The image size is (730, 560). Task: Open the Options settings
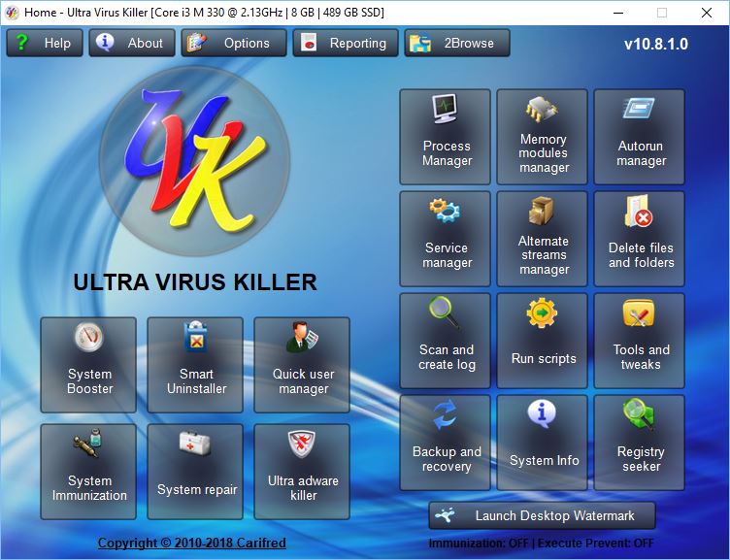pos(234,43)
